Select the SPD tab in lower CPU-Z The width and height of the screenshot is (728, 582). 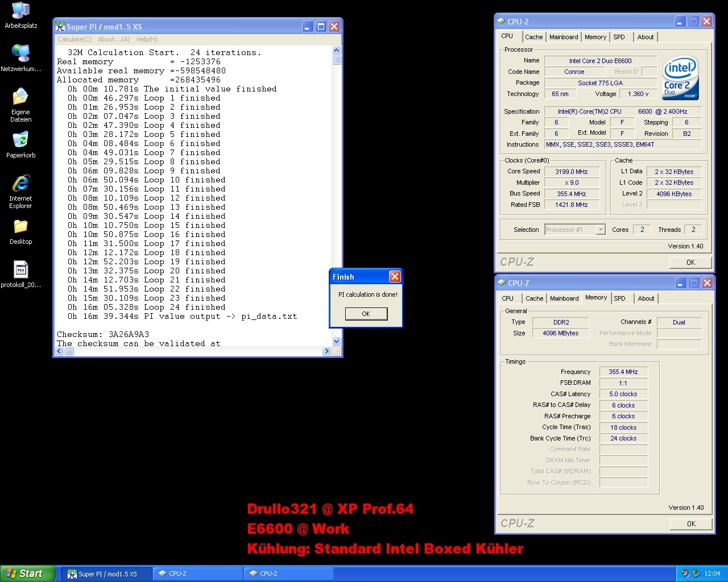(620, 298)
